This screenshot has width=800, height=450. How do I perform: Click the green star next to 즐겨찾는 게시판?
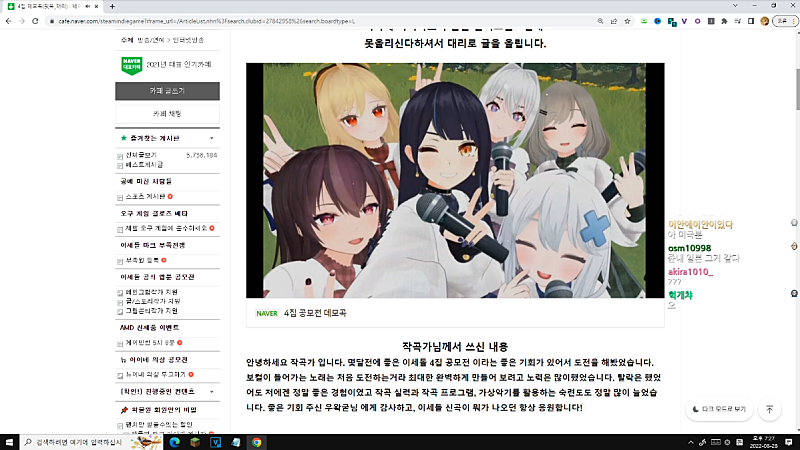(123, 138)
